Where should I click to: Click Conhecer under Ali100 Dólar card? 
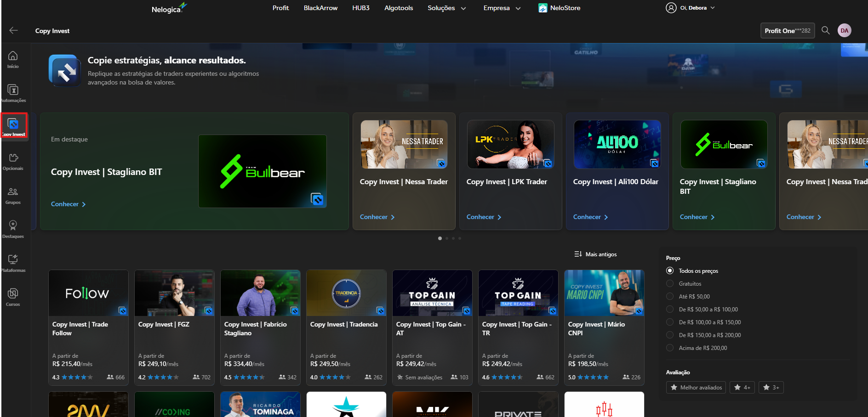click(590, 217)
